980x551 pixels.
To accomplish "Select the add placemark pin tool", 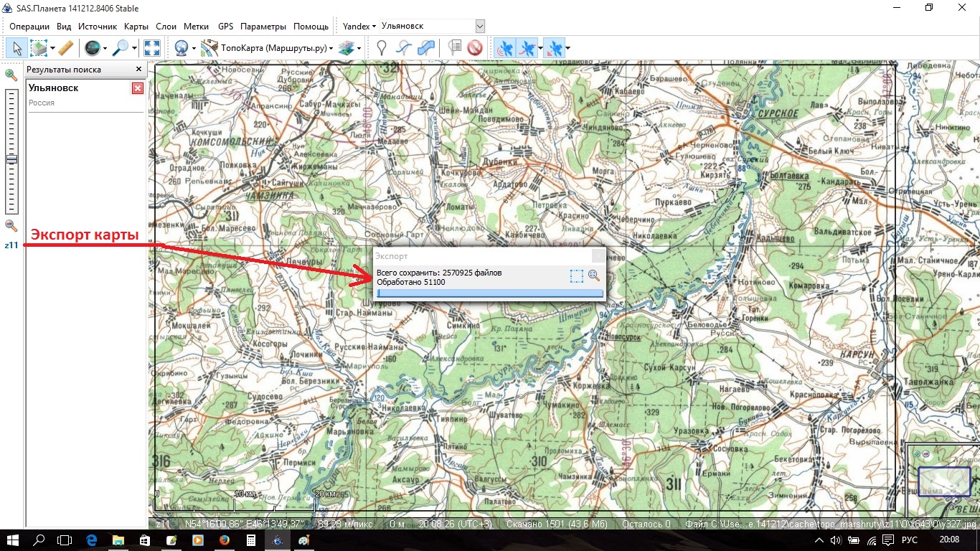I will (x=382, y=48).
